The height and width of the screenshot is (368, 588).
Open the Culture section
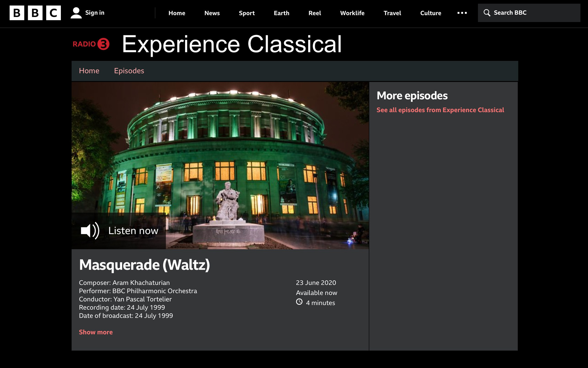[x=430, y=13]
